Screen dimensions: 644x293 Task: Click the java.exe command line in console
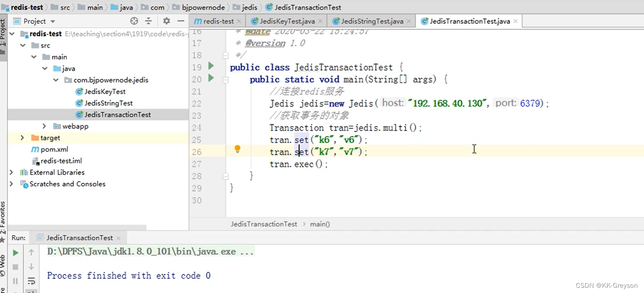[150, 251]
